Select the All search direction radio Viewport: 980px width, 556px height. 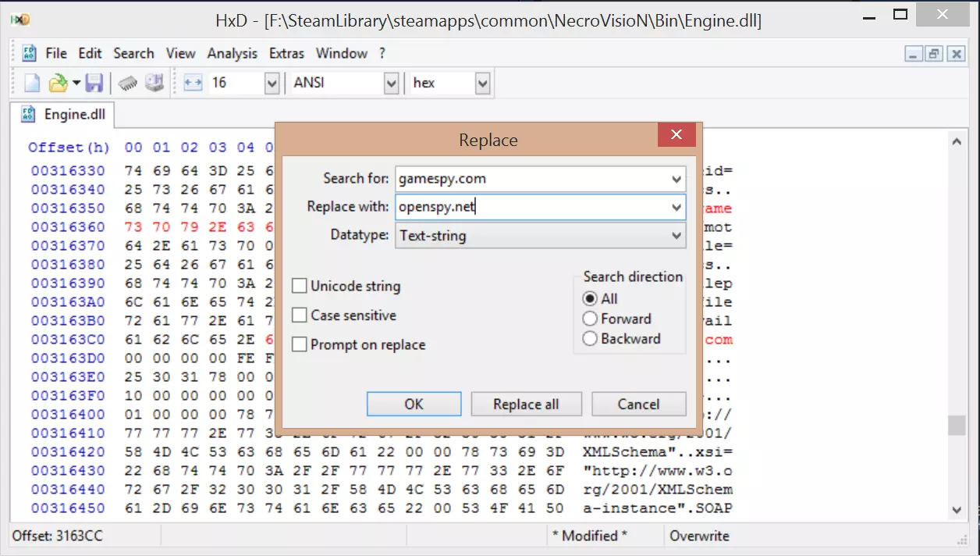pyautogui.click(x=590, y=298)
